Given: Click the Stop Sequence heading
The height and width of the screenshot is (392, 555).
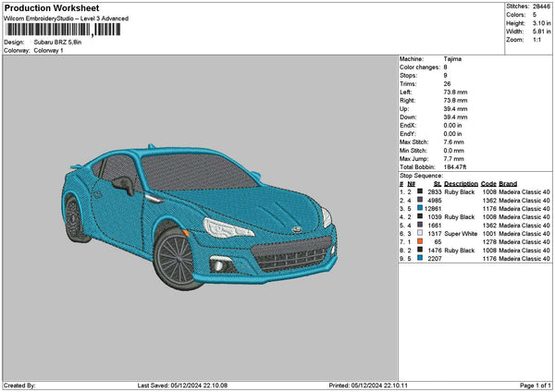Looking at the screenshot, I should click(x=421, y=174).
